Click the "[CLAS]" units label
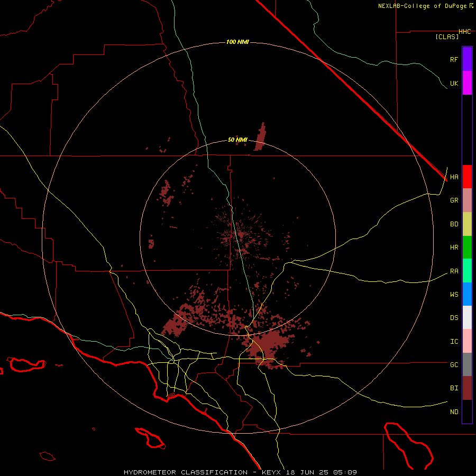The width and height of the screenshot is (476, 476). coord(447,36)
